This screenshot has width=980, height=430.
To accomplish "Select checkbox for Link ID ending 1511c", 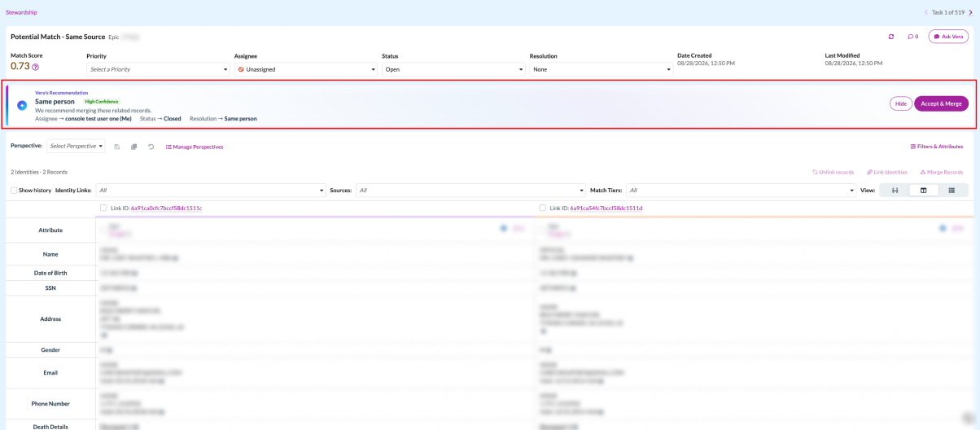I will pyautogui.click(x=103, y=208).
